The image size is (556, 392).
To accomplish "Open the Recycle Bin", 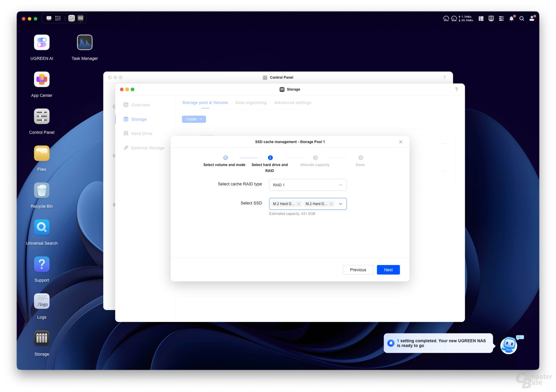I will pyautogui.click(x=42, y=191).
